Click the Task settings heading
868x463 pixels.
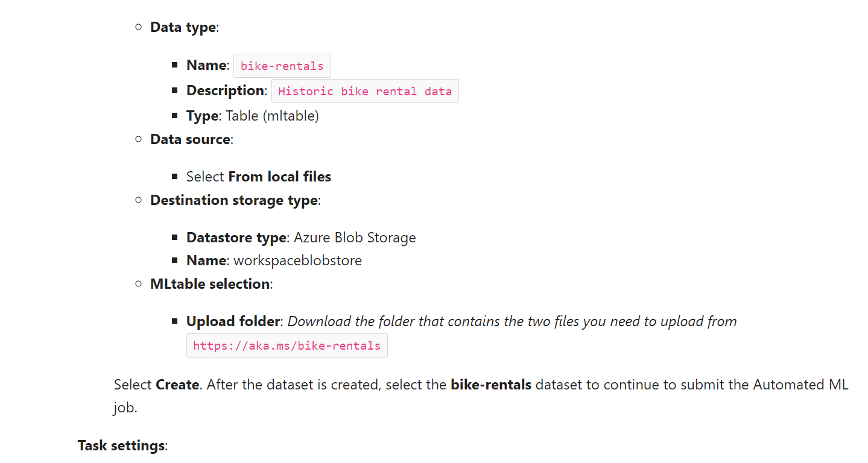pyautogui.click(x=121, y=446)
